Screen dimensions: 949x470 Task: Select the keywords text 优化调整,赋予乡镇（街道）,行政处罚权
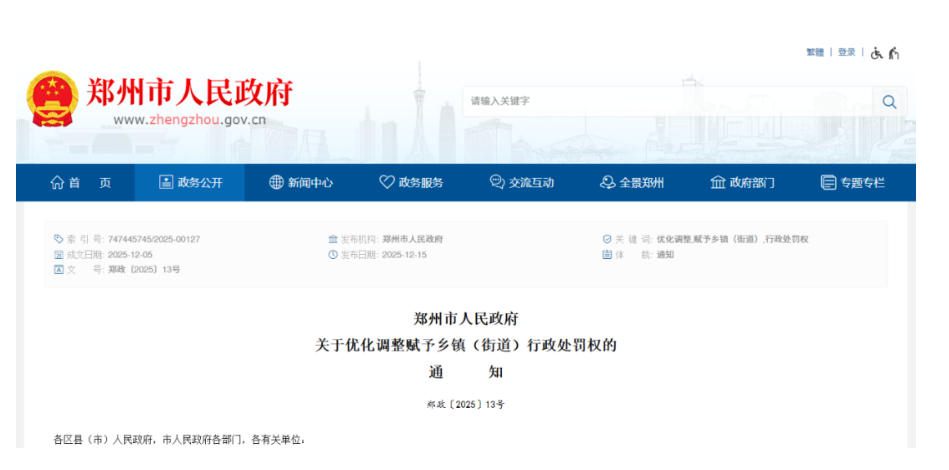pos(732,239)
